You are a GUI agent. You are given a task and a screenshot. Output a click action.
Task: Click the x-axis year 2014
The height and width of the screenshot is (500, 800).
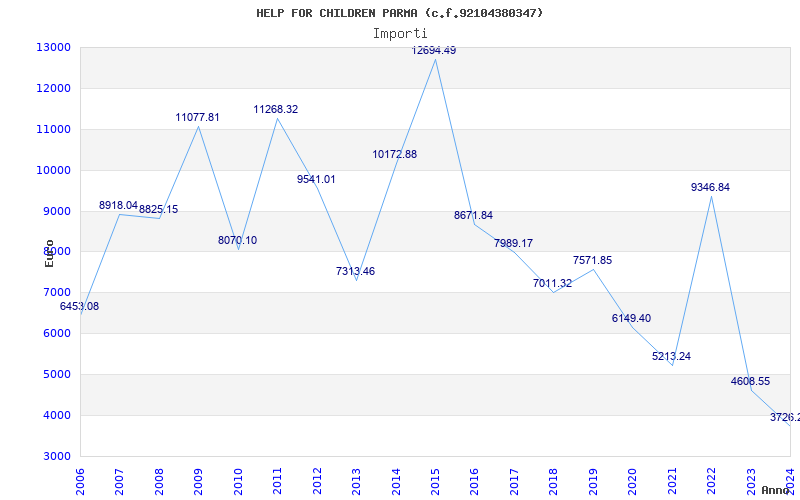tap(396, 481)
